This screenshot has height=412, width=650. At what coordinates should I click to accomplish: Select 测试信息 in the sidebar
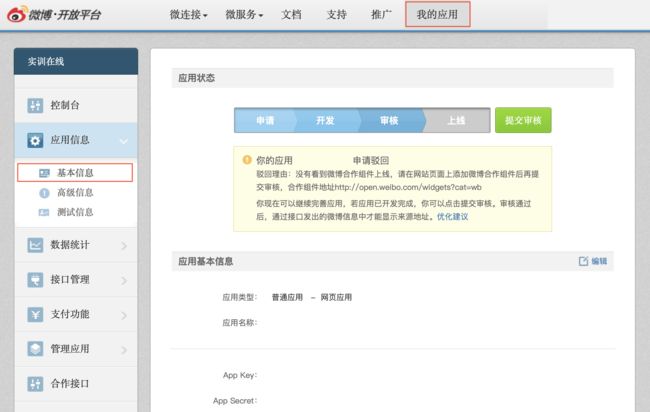(x=75, y=212)
